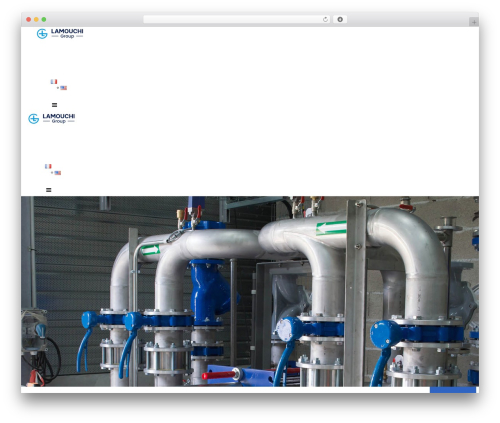This screenshot has width=500, height=423.
Task: Click the blue button at bottom right
Action: (x=453, y=390)
